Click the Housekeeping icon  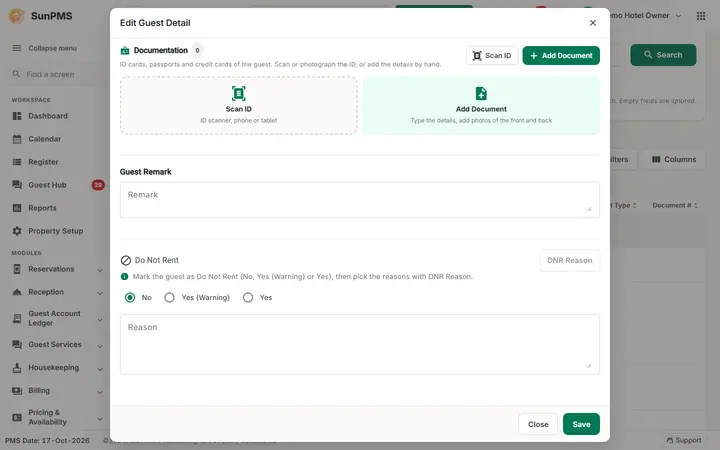pyautogui.click(x=17, y=367)
